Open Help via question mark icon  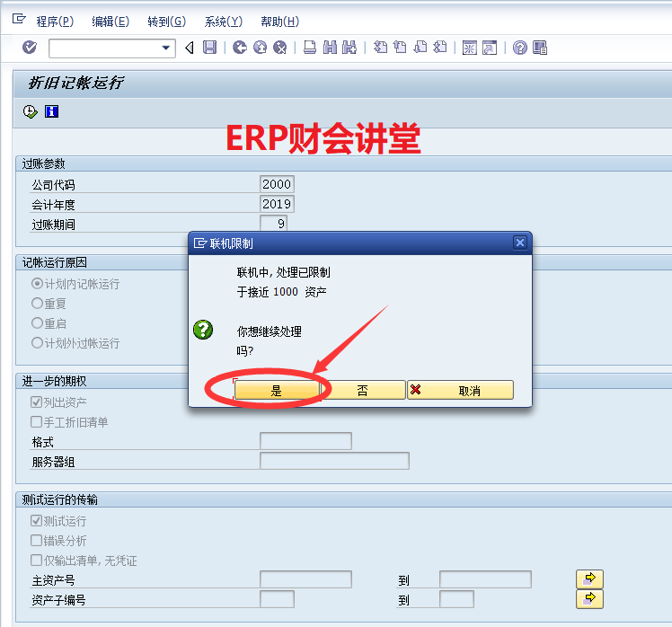tap(520, 48)
